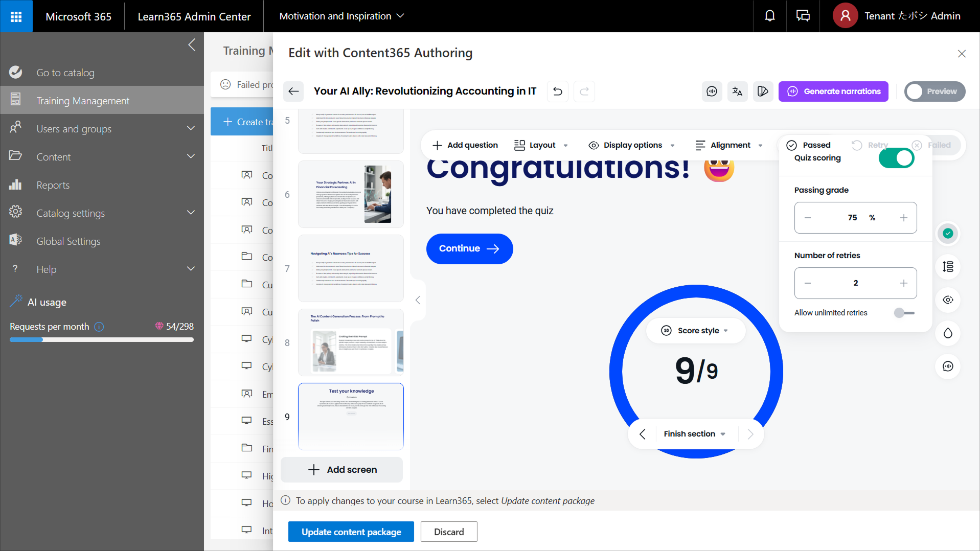Click the Generate narrations button
Image resolution: width=980 pixels, height=551 pixels.
pos(833,91)
